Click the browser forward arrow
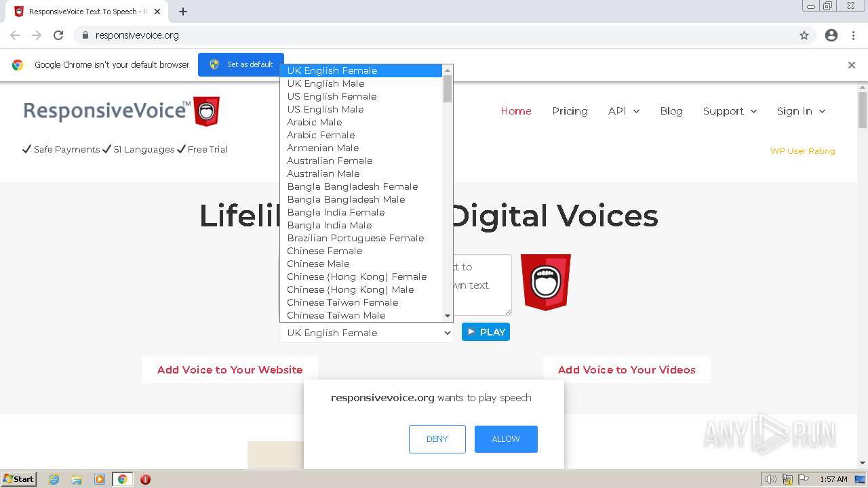Screen dimensions: 868x488 tap(37, 35)
